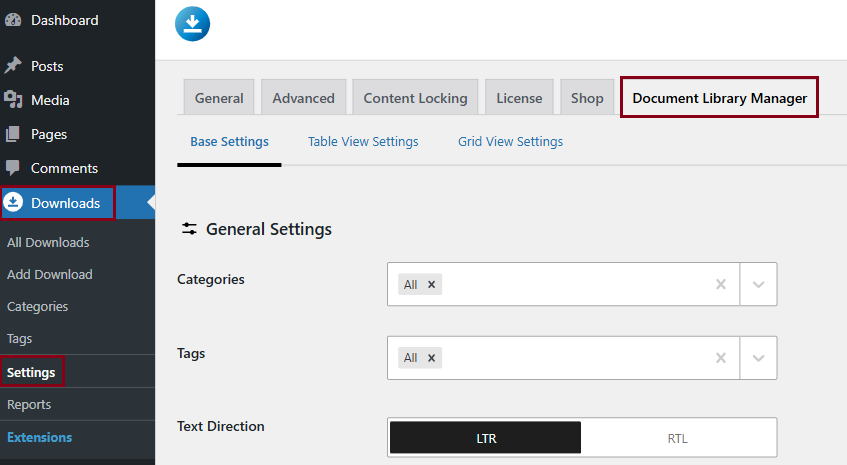Go to All Downloads submenu

pos(48,242)
